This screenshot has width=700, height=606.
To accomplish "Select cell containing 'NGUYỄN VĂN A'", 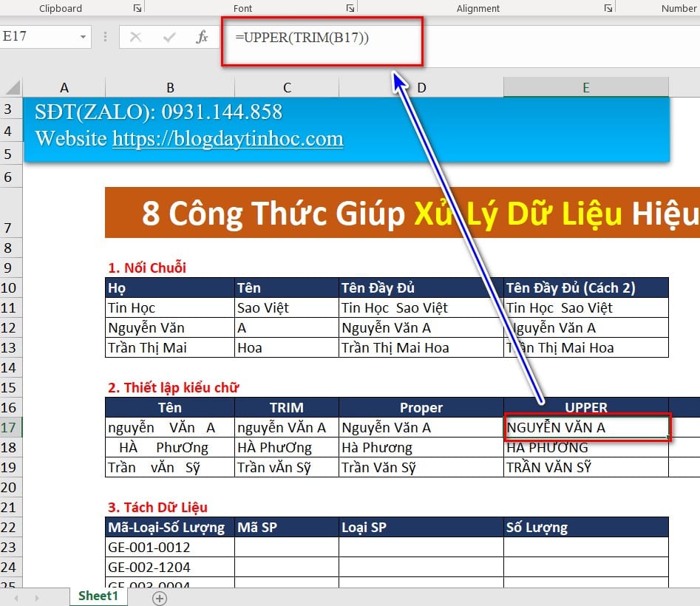I will click(x=585, y=427).
